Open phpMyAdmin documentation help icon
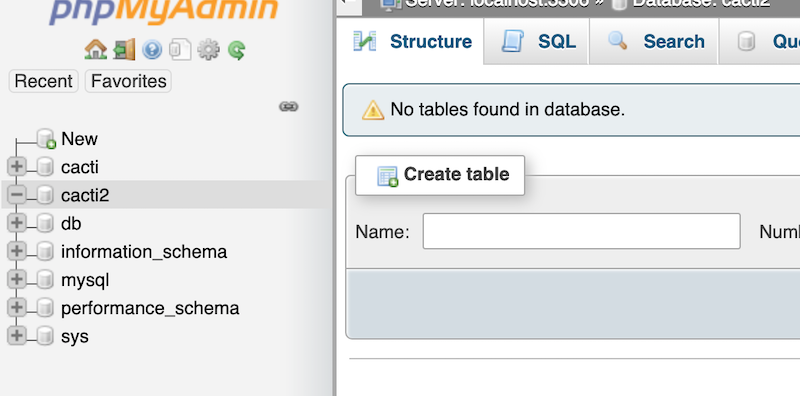The image size is (800, 396). click(152, 50)
